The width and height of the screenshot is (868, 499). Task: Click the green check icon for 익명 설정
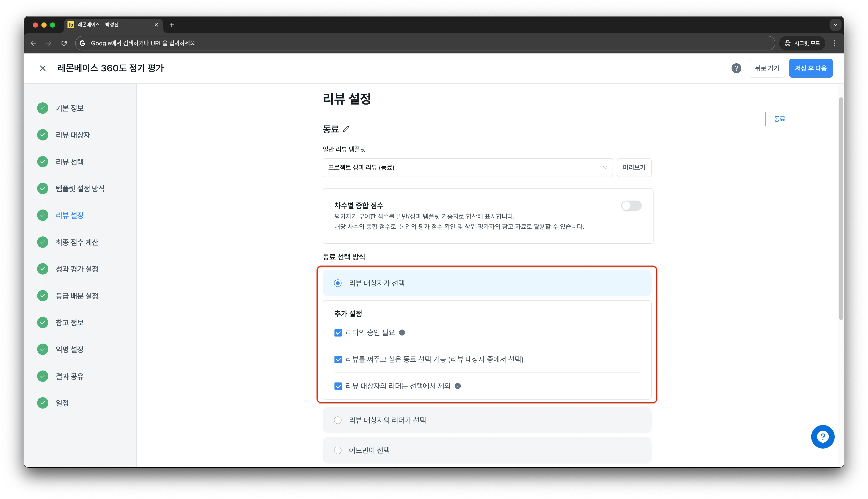click(43, 349)
